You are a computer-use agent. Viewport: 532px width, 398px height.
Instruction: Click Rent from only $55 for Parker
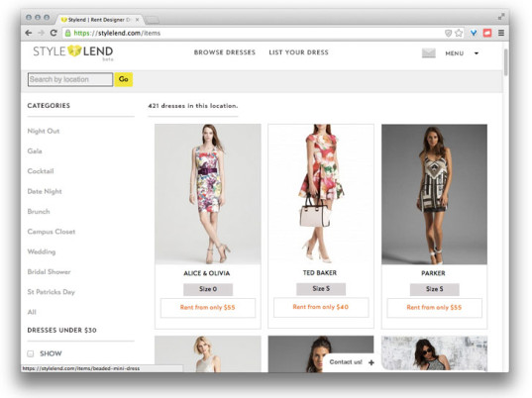[x=434, y=308]
